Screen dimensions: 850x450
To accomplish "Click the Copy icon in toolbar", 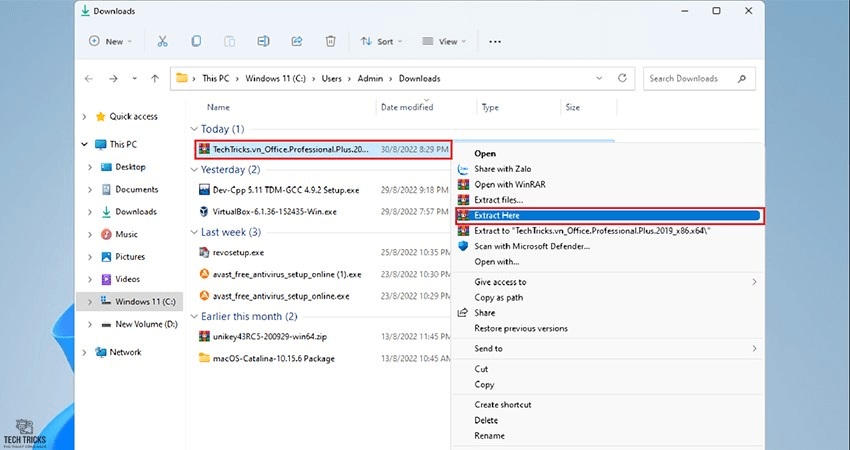I will tap(196, 41).
